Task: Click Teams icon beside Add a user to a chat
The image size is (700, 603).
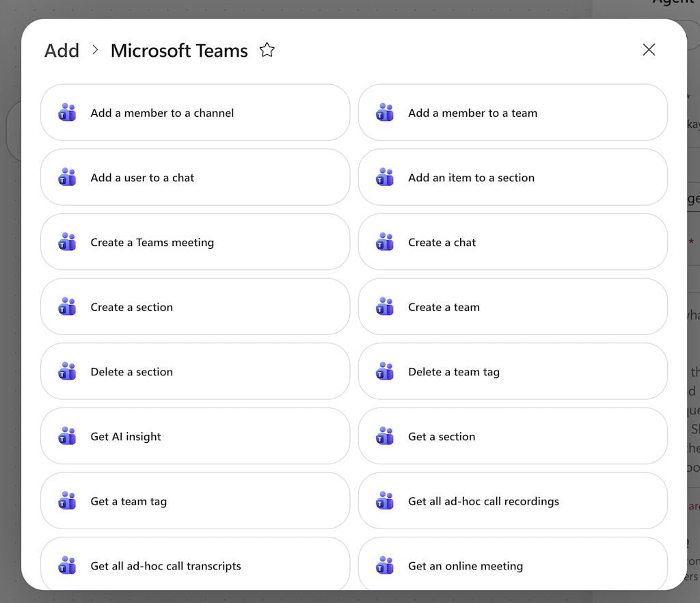Action: point(68,177)
